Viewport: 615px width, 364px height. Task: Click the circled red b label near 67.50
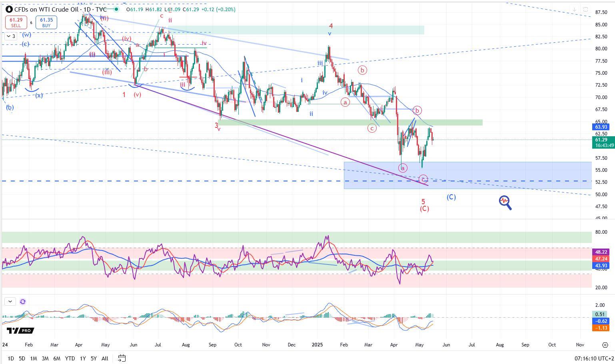pos(417,110)
